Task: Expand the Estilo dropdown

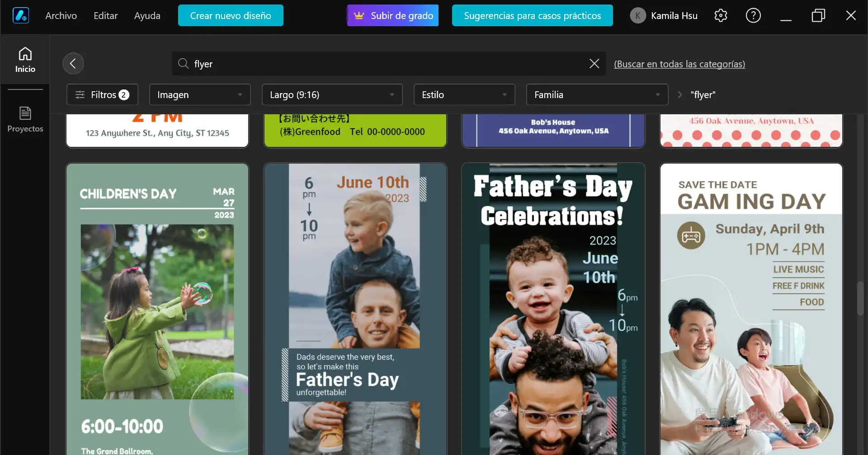Action: click(x=464, y=95)
